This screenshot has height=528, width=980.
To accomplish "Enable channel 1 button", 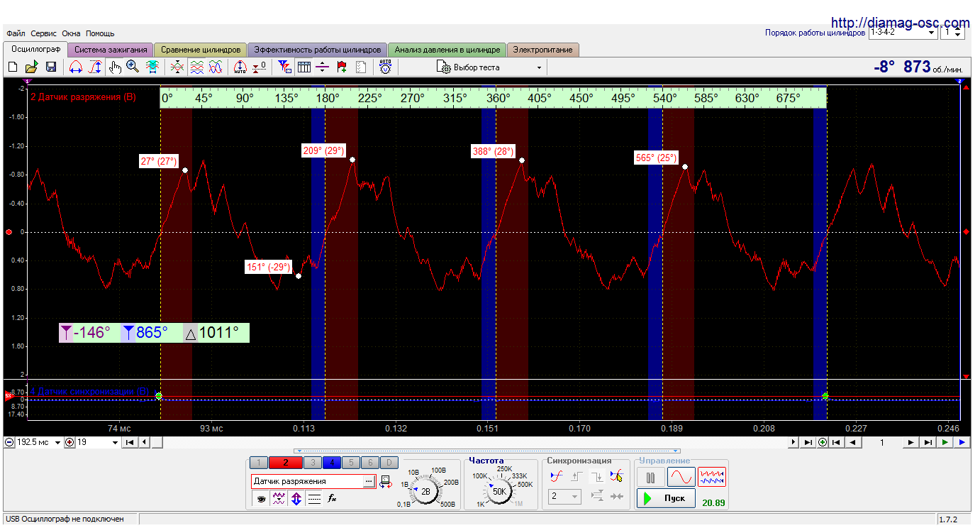I will pos(260,463).
